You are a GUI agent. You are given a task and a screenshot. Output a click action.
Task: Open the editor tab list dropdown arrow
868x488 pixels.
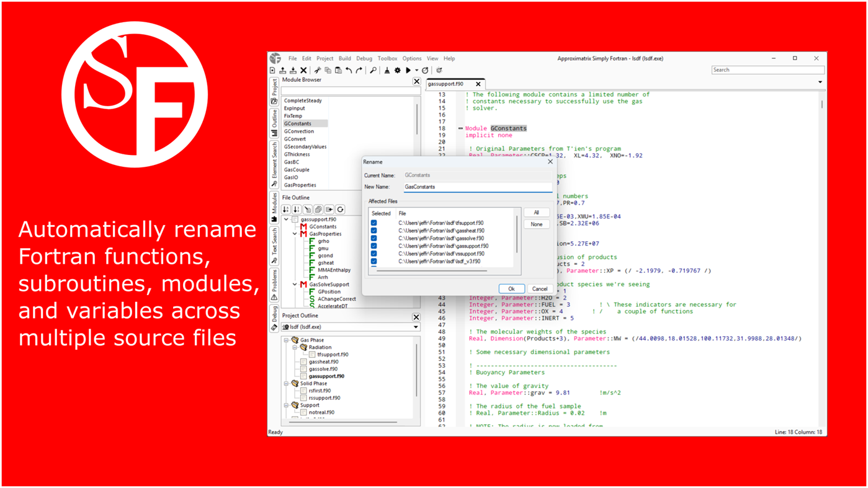tap(820, 82)
